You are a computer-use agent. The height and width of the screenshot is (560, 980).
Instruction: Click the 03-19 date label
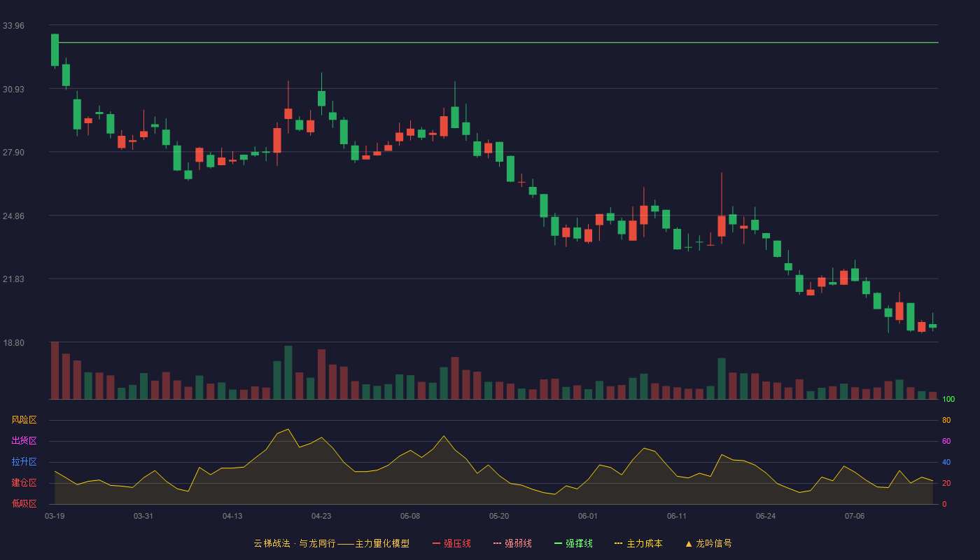(x=55, y=516)
